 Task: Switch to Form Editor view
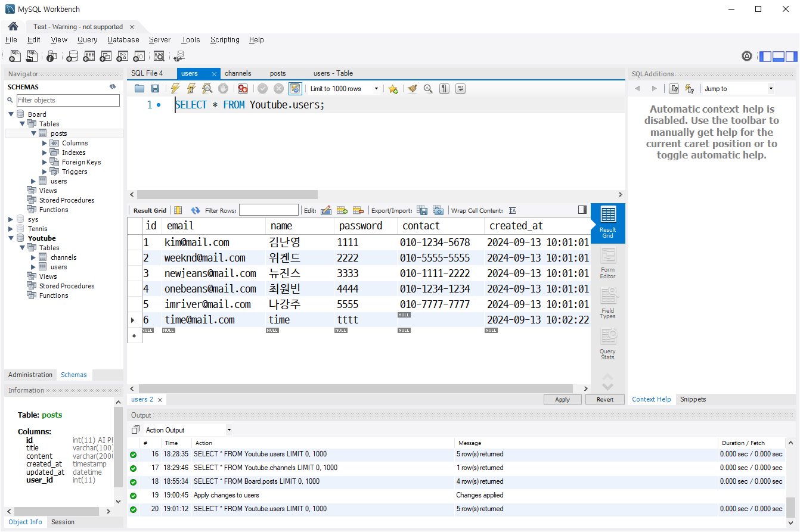[608, 264]
